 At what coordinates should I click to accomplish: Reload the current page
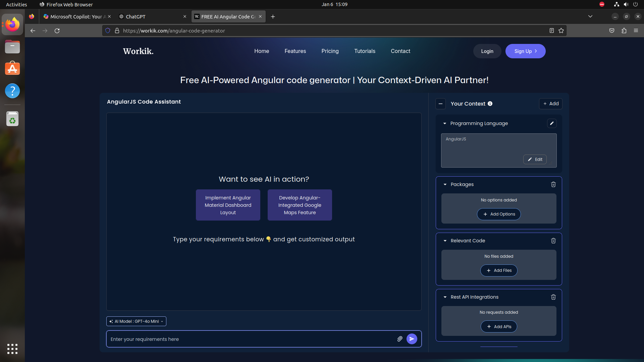tap(57, 31)
